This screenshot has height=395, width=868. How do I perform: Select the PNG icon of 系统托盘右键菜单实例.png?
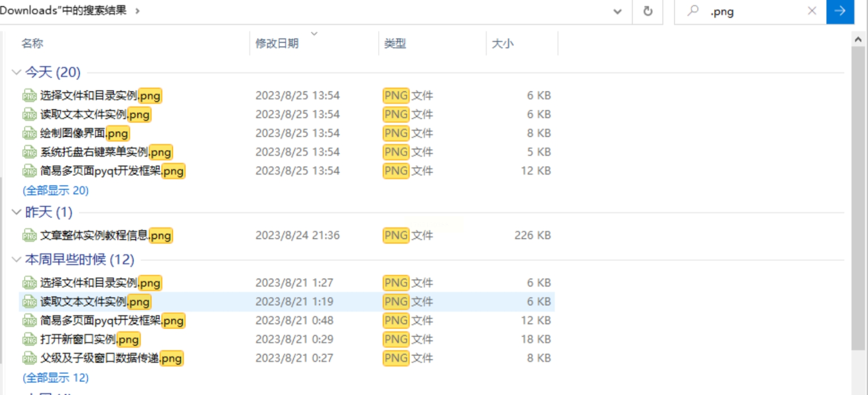click(29, 152)
